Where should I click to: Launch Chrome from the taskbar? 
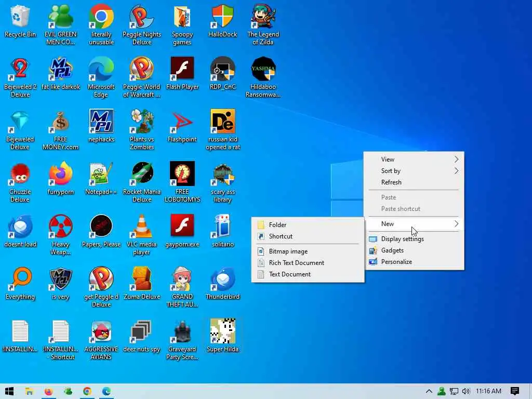pyautogui.click(x=87, y=391)
